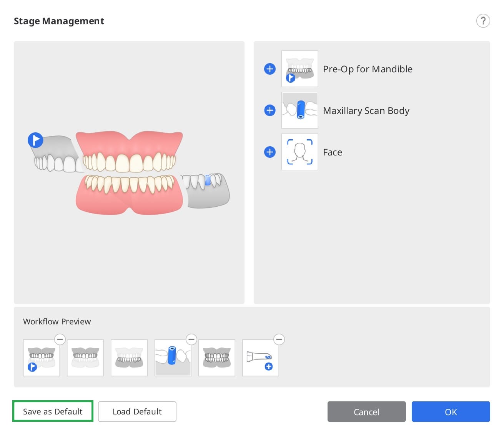Click Save as Default

coord(53,411)
